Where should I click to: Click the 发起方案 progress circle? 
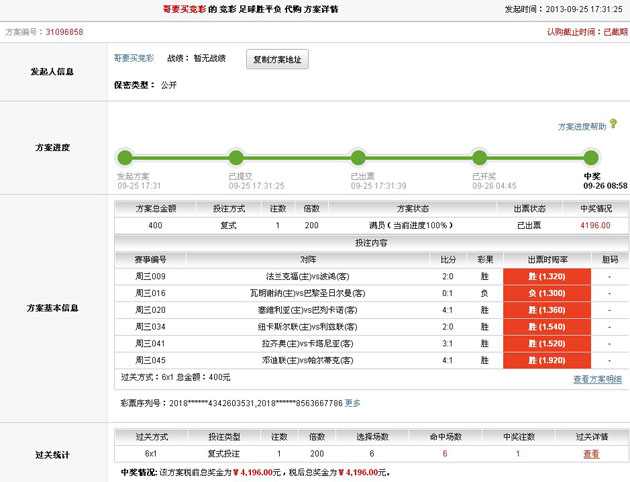point(125,157)
